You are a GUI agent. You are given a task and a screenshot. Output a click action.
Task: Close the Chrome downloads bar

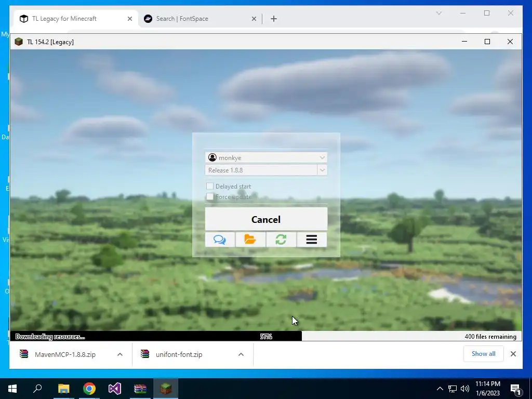point(513,354)
